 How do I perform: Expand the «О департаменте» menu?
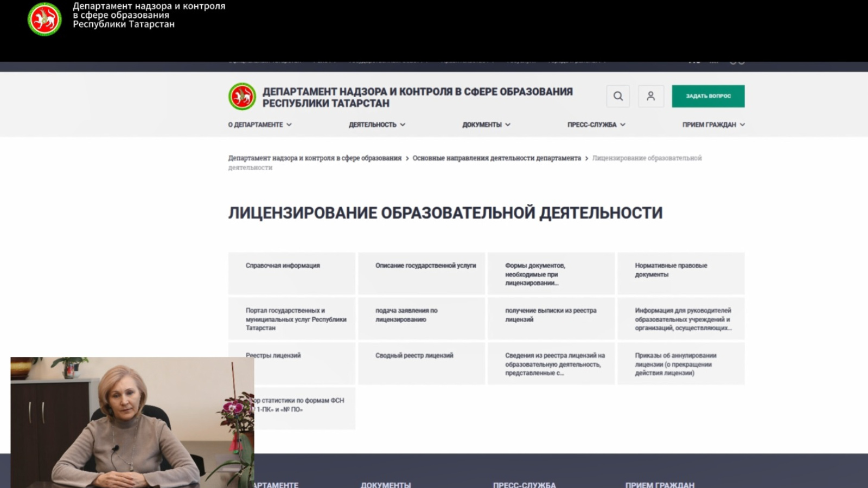260,125
